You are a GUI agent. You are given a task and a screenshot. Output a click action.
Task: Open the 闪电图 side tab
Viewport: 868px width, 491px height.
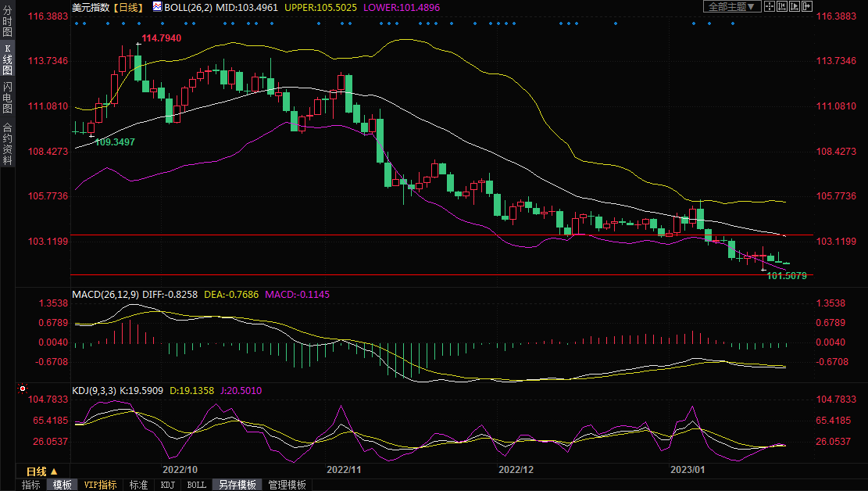tap(7, 98)
